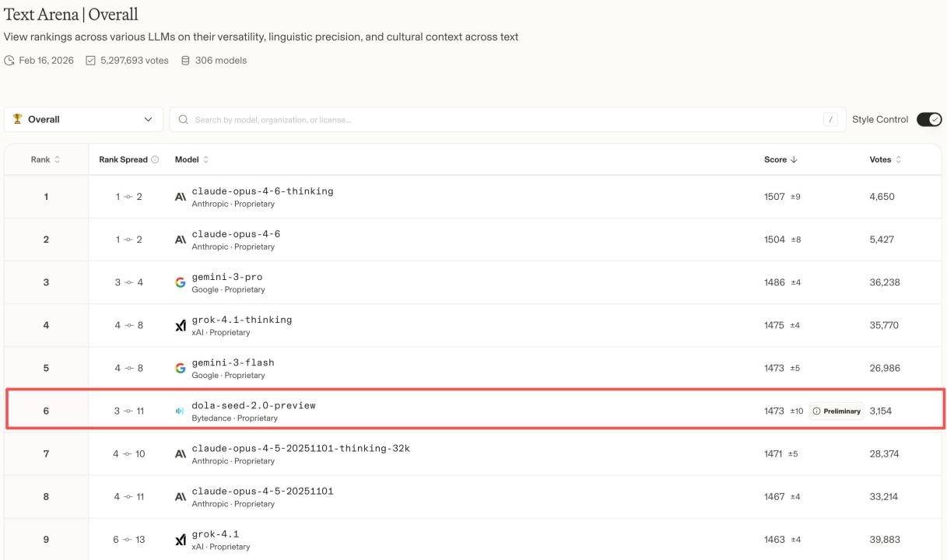Click the Bytedance logo next to dola-seed-2.0-preview

[x=180, y=411]
